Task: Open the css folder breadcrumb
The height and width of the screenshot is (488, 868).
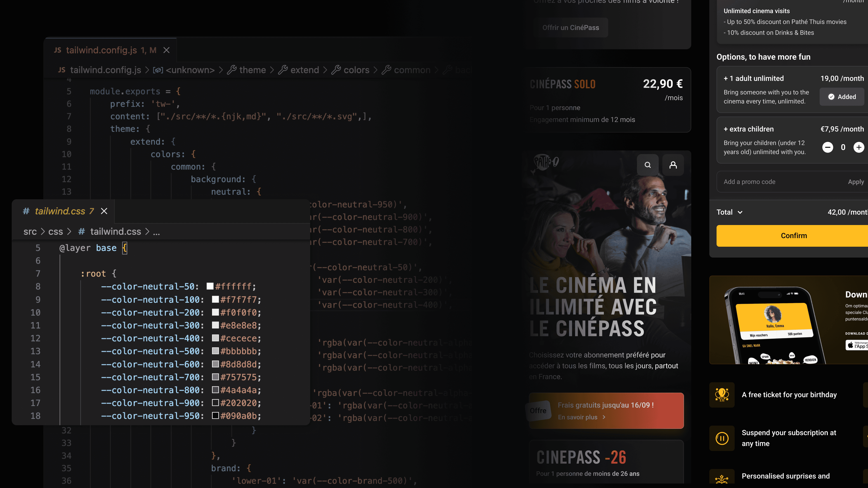Action: (x=56, y=231)
